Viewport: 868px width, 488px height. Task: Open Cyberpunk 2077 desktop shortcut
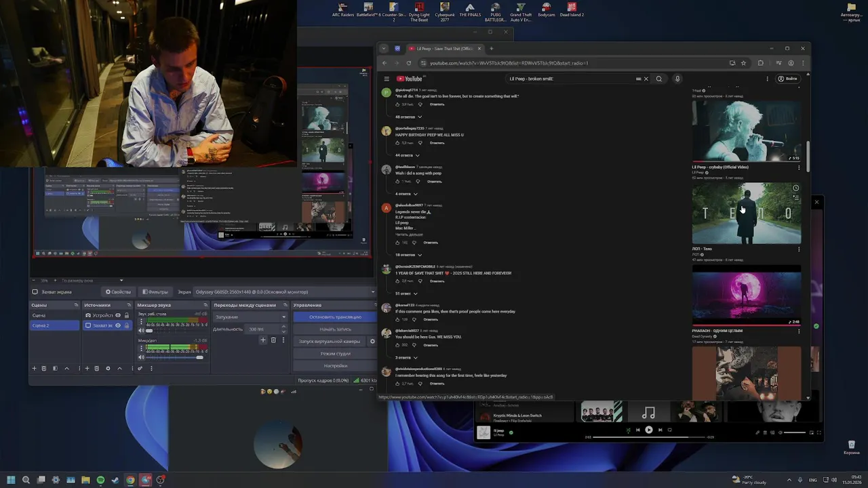[x=445, y=12]
